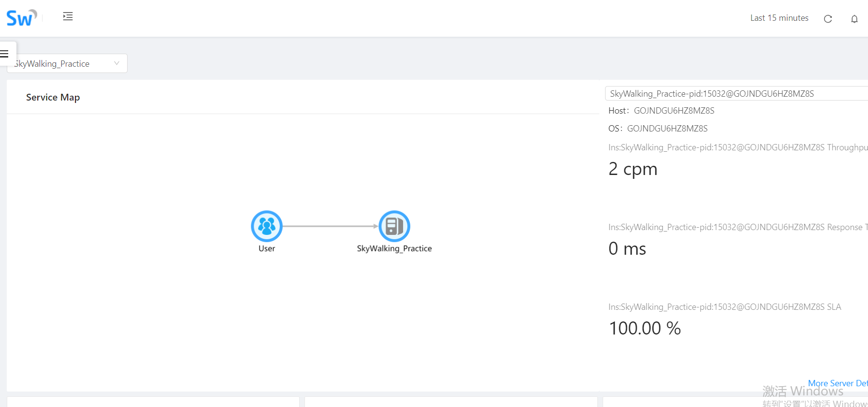Expand the service dropdown chevron arrow
The height and width of the screenshot is (407, 868).
[116, 63]
